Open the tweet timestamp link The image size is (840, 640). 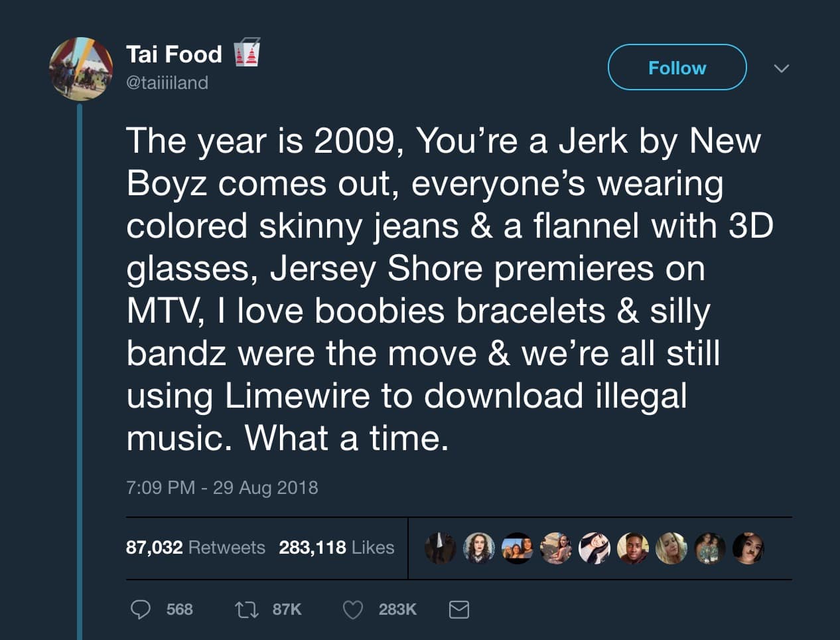(222, 487)
